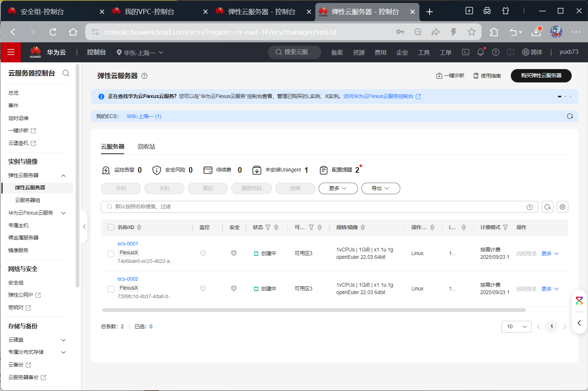Open table column settings gear

[x=562, y=207]
